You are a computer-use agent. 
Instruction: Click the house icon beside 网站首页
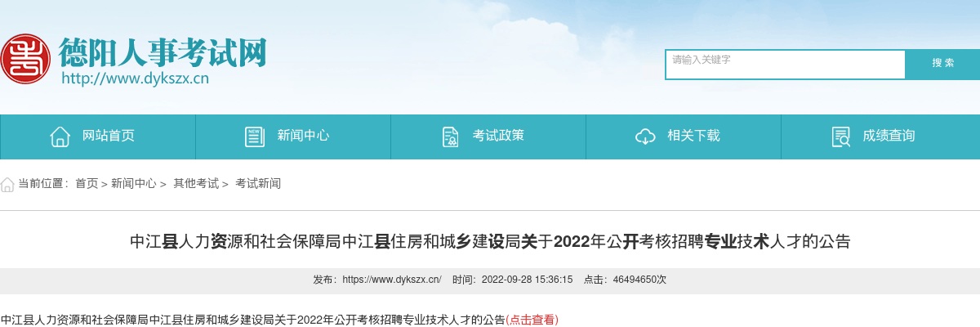[x=60, y=137]
